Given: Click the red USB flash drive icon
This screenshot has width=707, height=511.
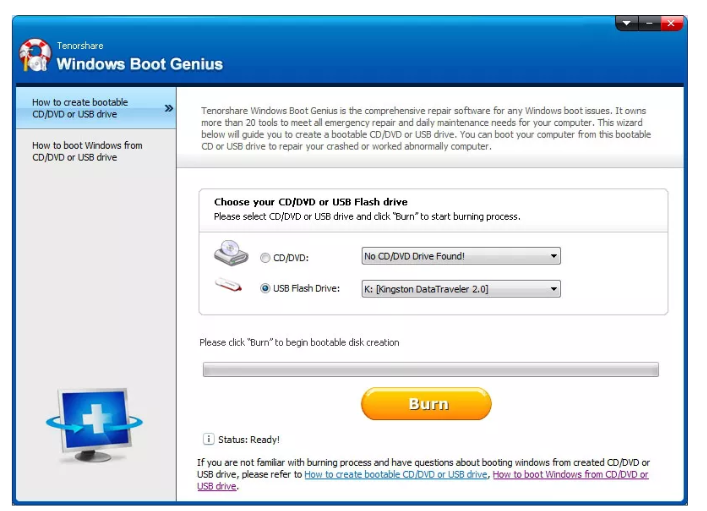Looking at the screenshot, I should [x=230, y=287].
